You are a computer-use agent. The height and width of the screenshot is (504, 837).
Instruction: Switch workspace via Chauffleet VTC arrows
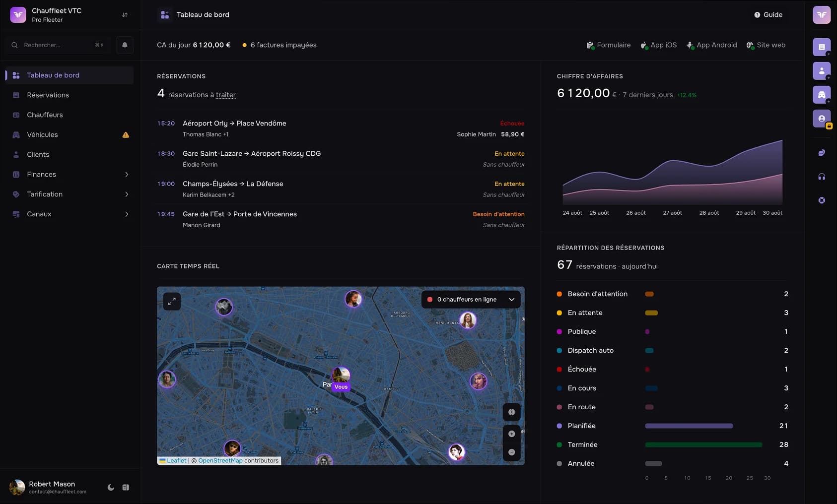[x=125, y=15]
